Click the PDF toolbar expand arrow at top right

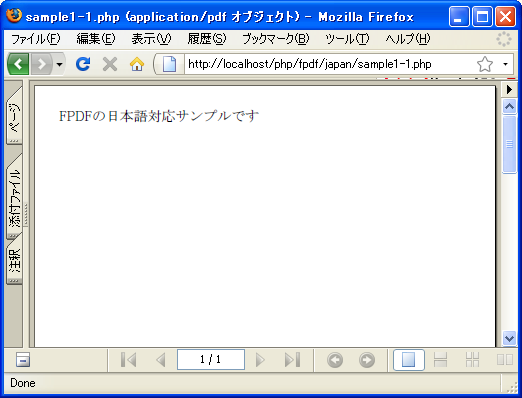[x=509, y=89]
